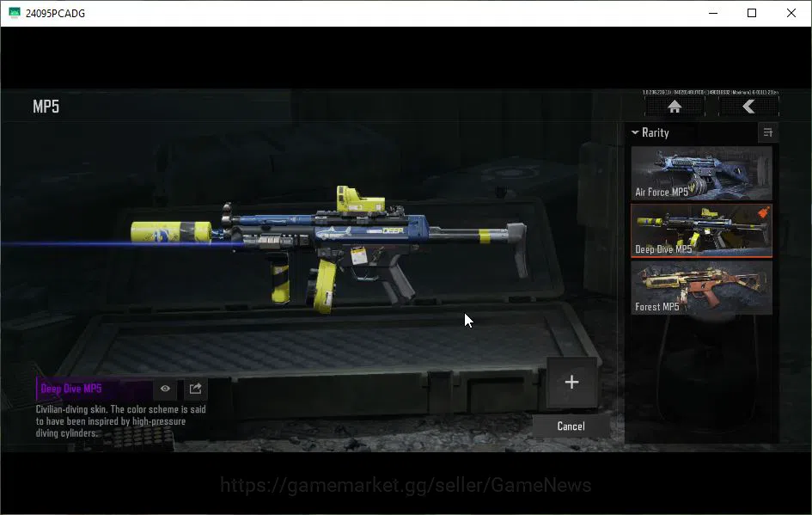Image resolution: width=812 pixels, height=515 pixels.
Task: Minimize the 24095PCADG window
Action: point(713,13)
